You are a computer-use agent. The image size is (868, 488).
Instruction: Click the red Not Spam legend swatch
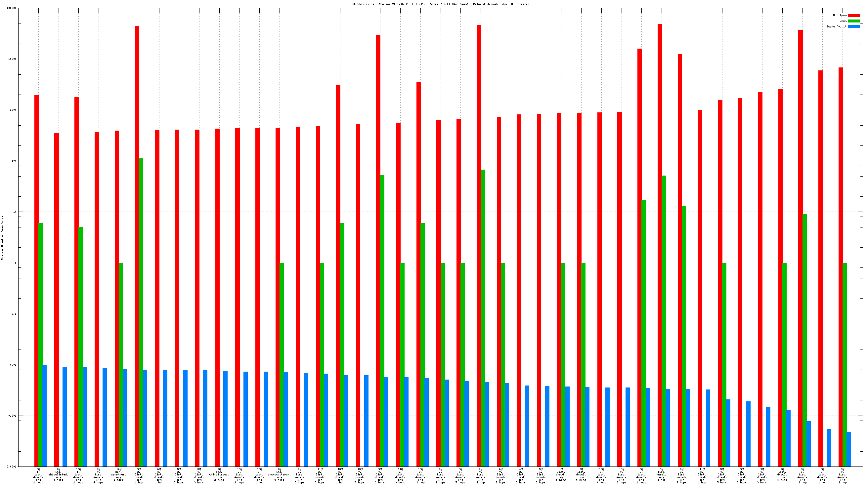point(853,15)
